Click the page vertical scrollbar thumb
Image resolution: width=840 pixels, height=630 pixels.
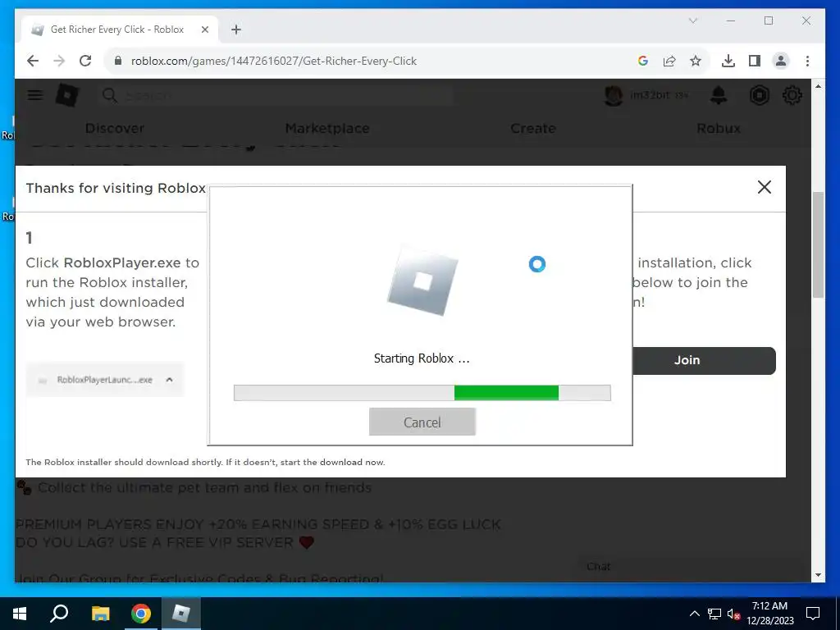pyautogui.click(x=818, y=244)
